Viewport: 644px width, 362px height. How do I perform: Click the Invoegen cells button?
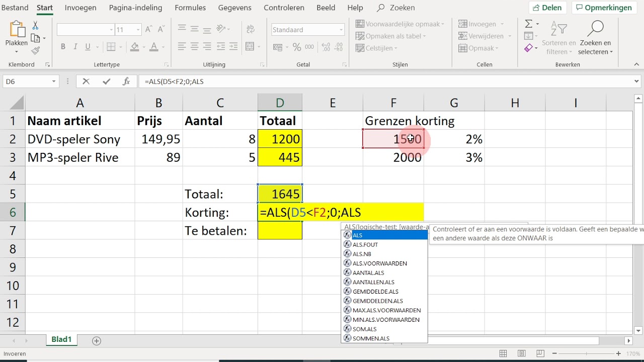tap(481, 24)
